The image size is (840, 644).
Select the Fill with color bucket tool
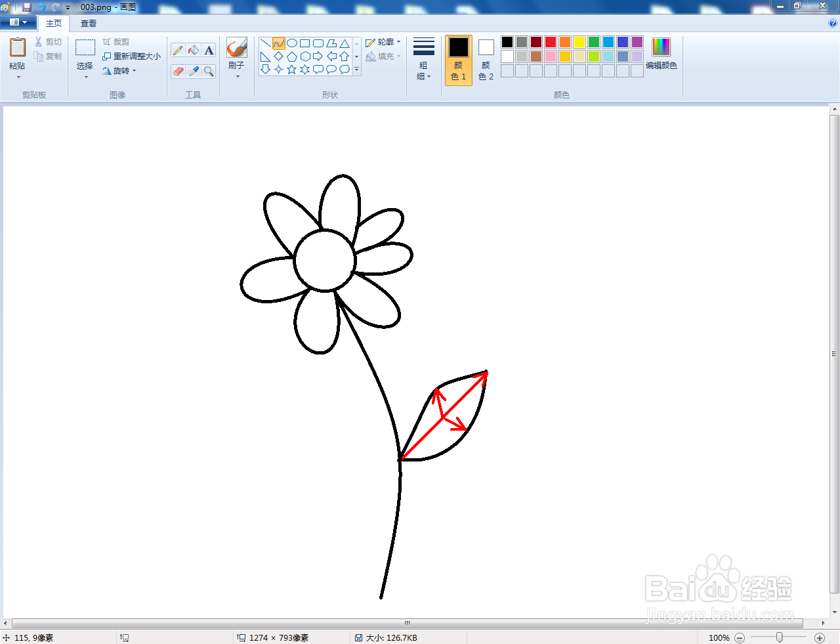194,51
